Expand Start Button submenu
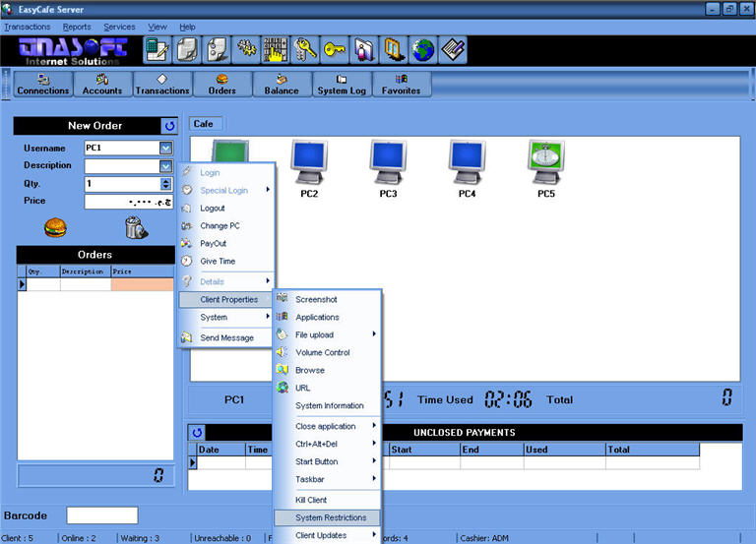756x544 pixels. (x=328, y=461)
